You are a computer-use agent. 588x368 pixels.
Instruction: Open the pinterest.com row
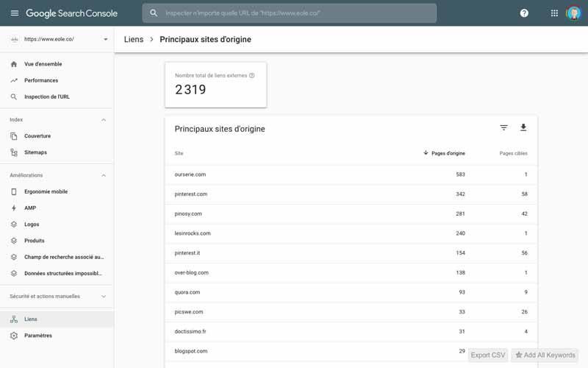(351, 194)
